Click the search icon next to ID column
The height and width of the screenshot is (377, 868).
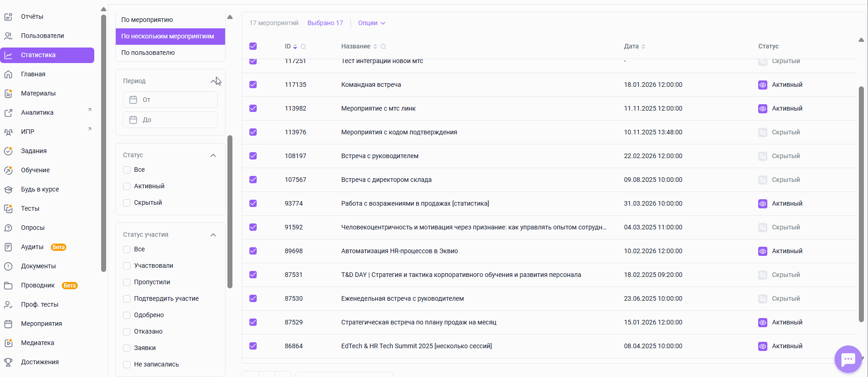click(x=303, y=47)
